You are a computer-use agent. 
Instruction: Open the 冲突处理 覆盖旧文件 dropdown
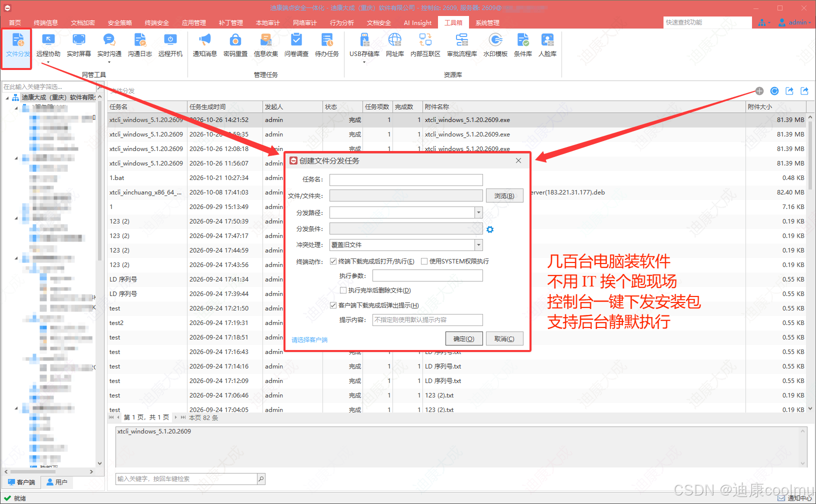(478, 244)
